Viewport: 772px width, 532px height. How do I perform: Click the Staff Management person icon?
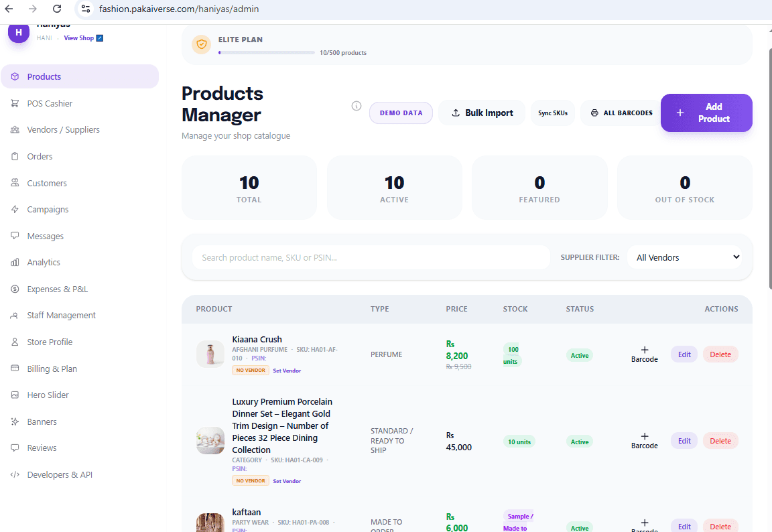click(15, 316)
